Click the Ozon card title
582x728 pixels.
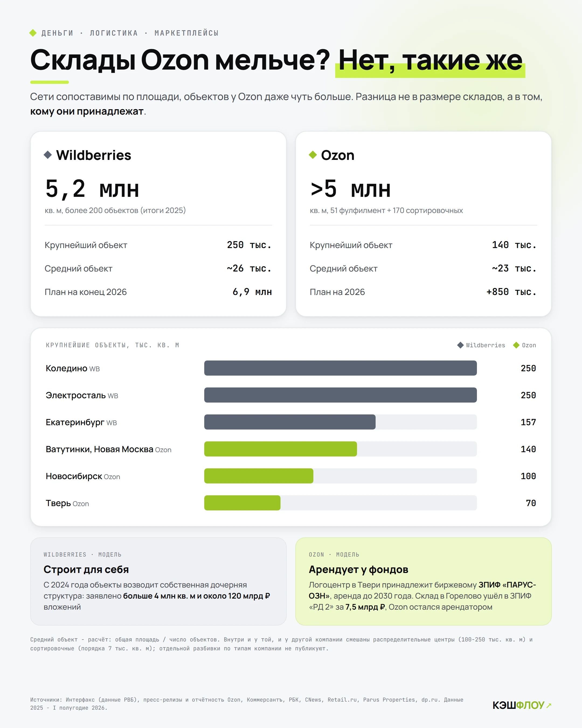pyautogui.click(x=338, y=155)
